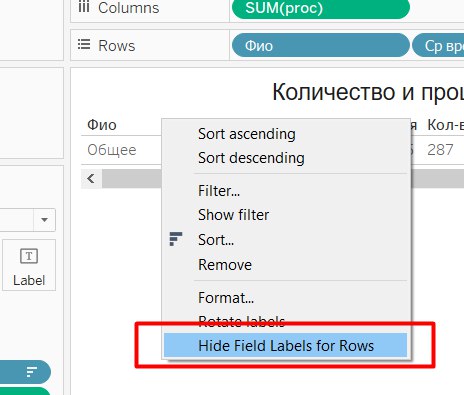Click the worksheet title Количество и проц
The height and width of the screenshot is (395, 464).
(368, 92)
